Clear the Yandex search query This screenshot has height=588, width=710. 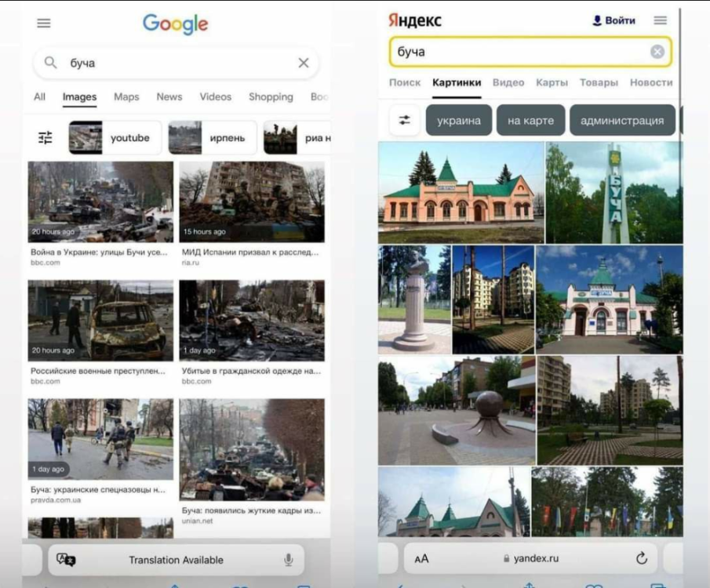tap(657, 52)
